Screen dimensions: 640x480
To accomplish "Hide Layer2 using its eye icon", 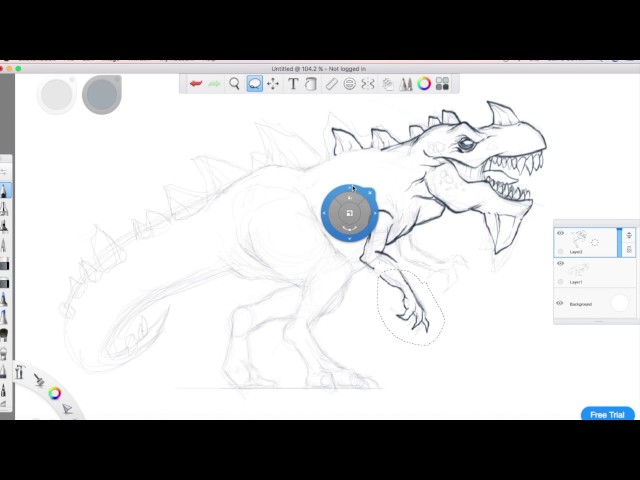I will [x=560, y=233].
